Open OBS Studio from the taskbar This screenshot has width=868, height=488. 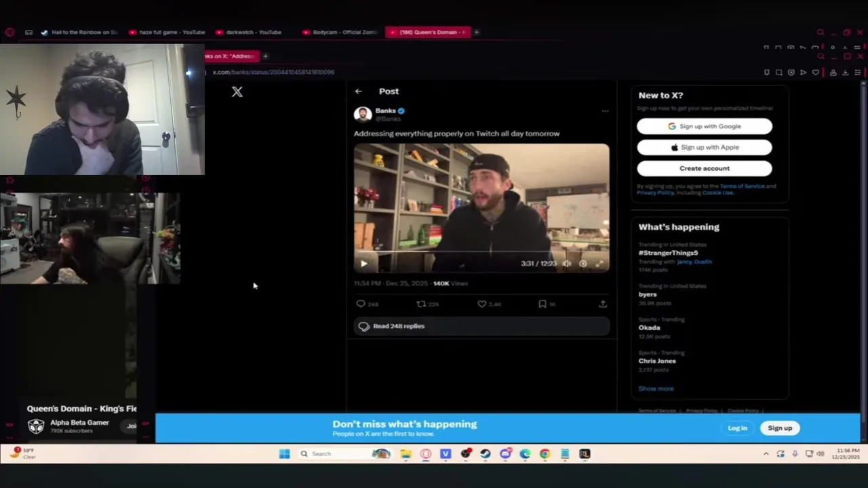pyautogui.click(x=465, y=454)
